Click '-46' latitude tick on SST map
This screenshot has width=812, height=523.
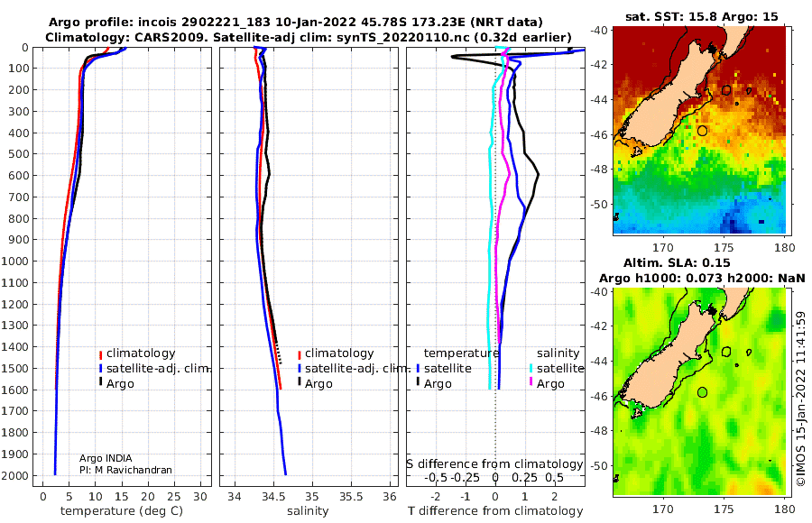click(599, 134)
